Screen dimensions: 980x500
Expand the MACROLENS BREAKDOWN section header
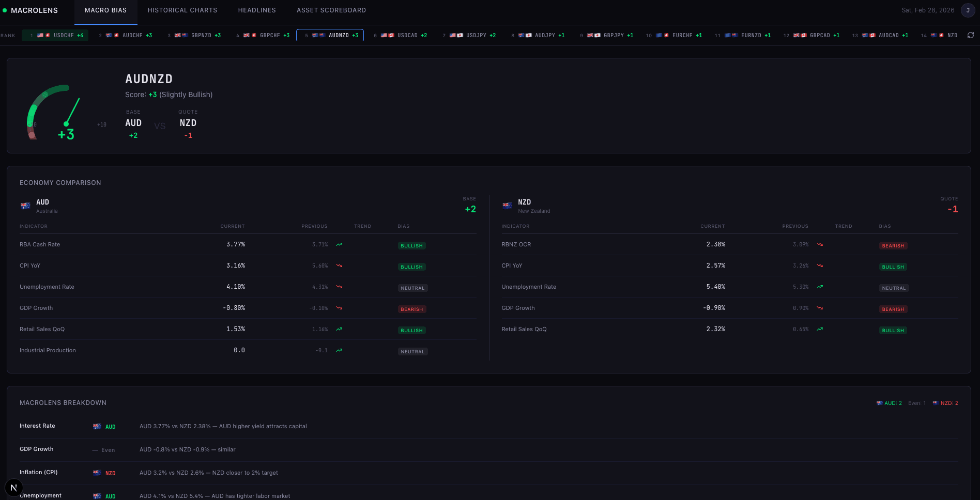63,402
